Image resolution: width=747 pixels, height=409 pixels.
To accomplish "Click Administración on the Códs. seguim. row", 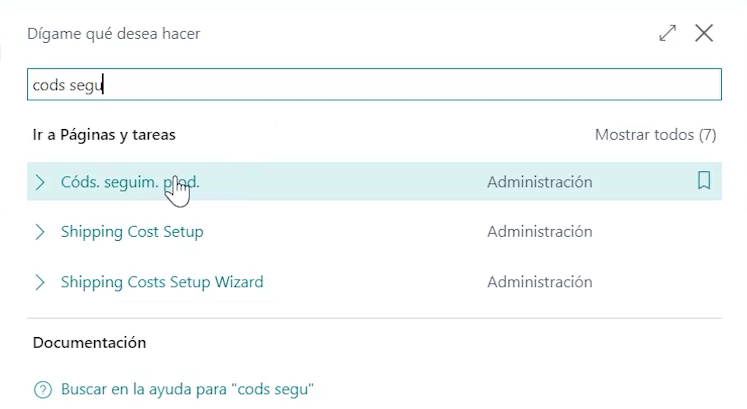I will click(539, 182).
